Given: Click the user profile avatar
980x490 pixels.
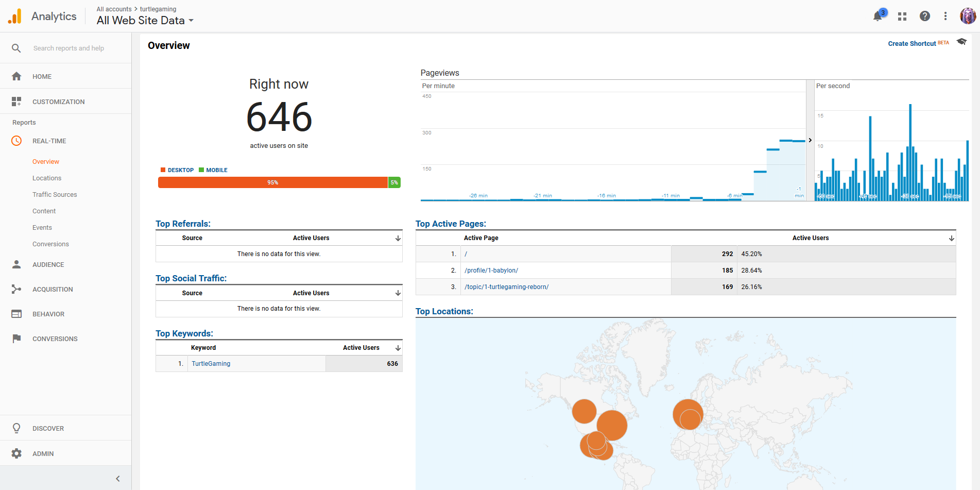Looking at the screenshot, I should point(967,16).
